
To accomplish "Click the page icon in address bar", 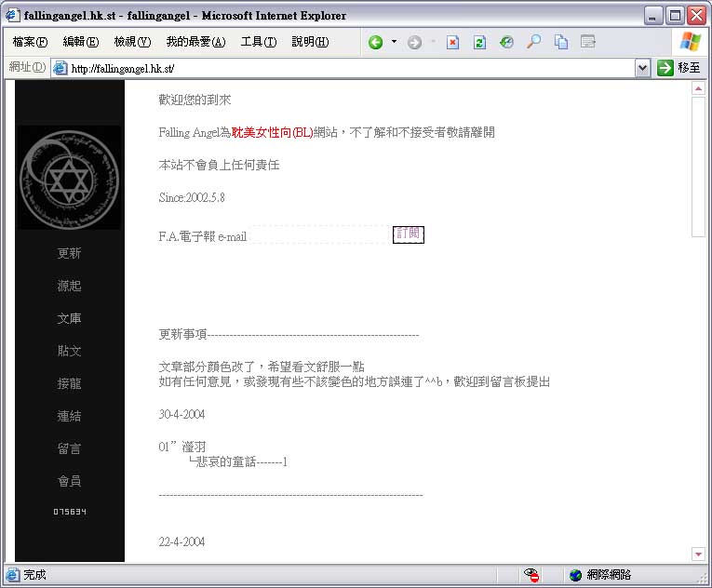I will click(x=60, y=68).
